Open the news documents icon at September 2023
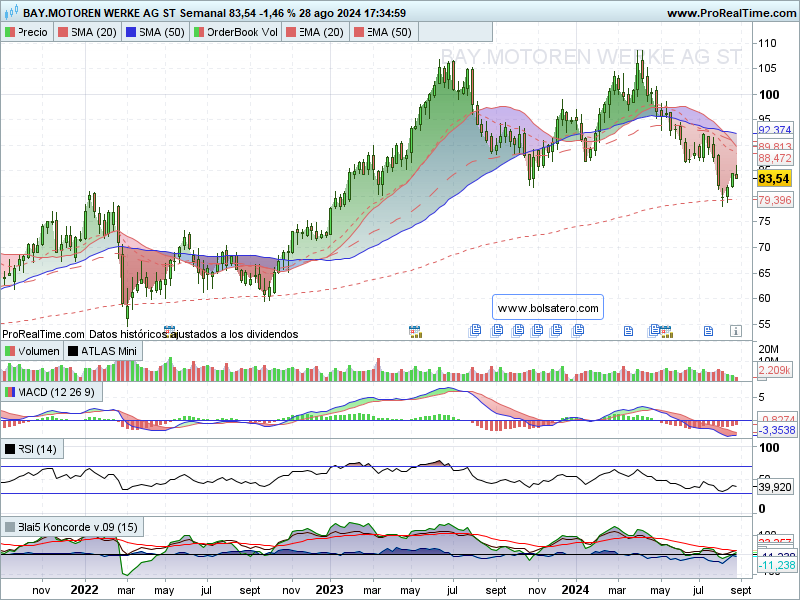This screenshot has width=800, height=600. (x=496, y=331)
